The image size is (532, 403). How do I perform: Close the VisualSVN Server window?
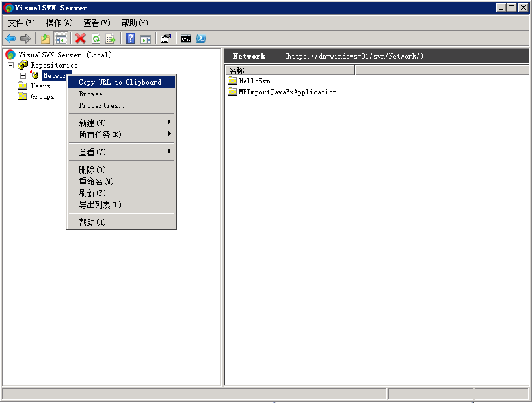pyautogui.click(x=523, y=8)
